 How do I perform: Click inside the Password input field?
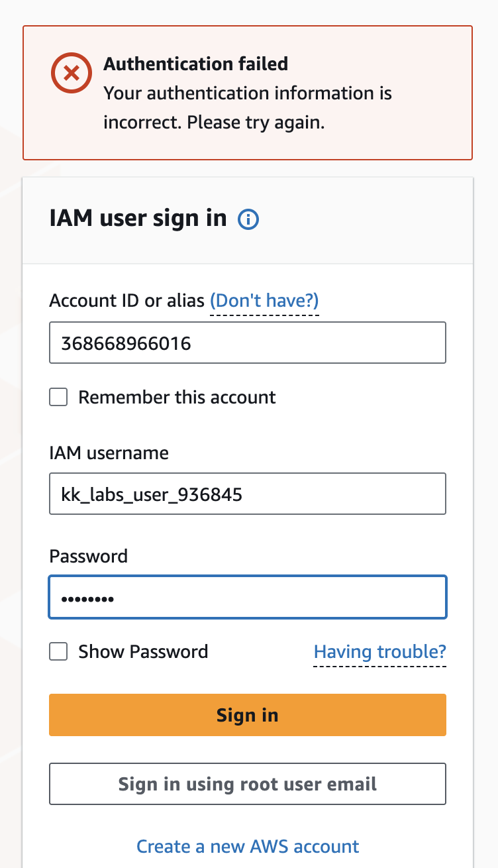click(x=247, y=598)
